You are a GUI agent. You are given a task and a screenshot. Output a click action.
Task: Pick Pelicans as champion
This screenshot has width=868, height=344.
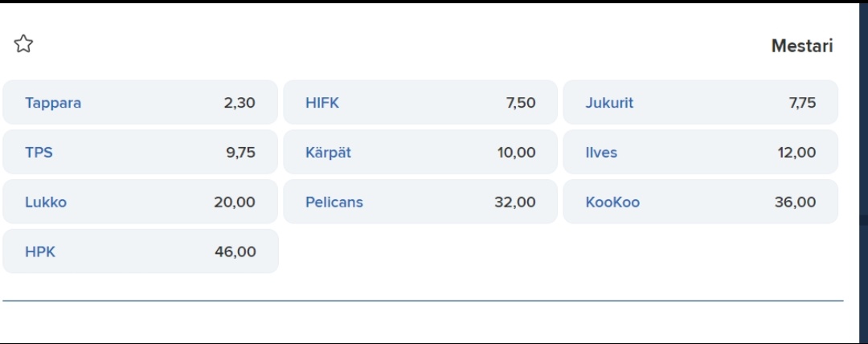tap(420, 202)
